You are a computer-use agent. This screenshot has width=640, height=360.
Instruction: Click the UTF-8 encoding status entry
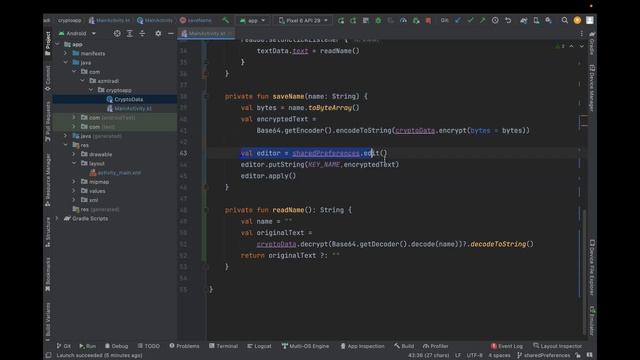474,356
